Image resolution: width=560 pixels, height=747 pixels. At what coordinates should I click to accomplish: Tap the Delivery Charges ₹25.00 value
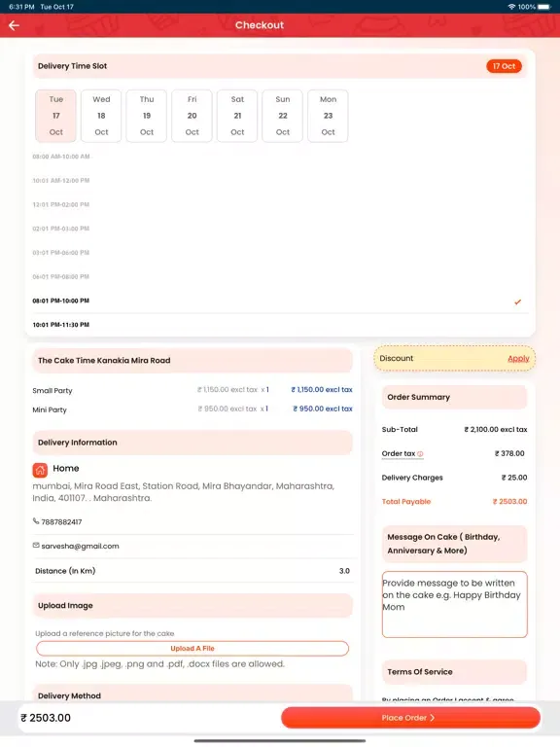[514, 478]
